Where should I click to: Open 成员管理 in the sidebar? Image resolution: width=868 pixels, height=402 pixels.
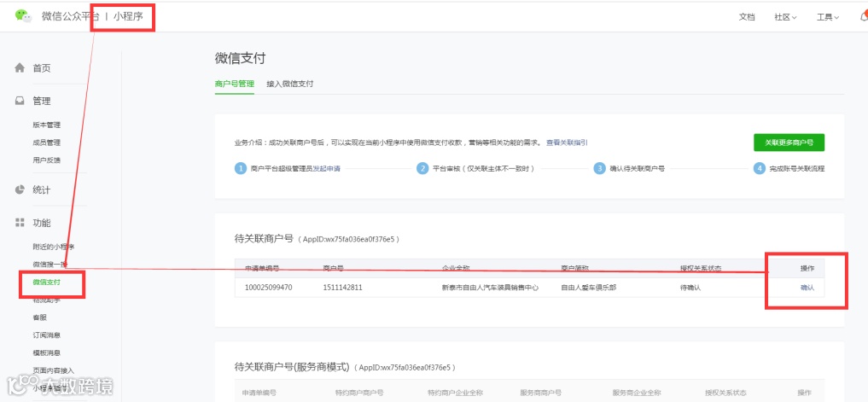(x=46, y=143)
